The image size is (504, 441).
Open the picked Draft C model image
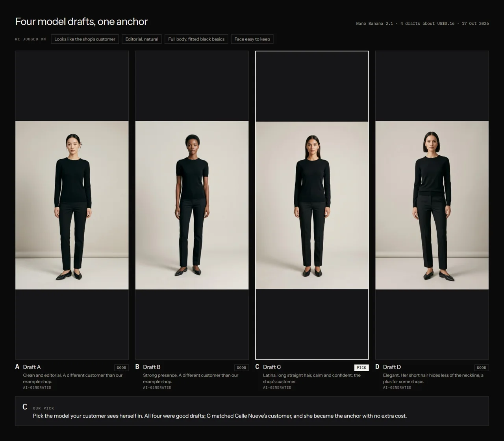tap(312, 205)
